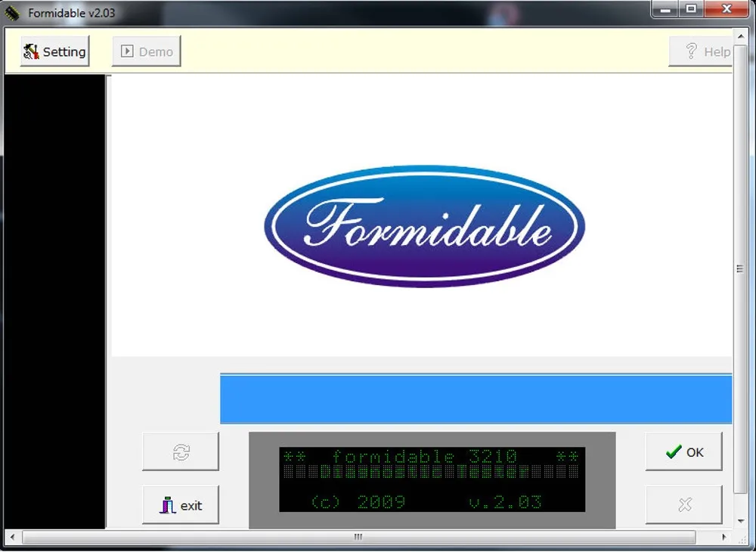Click the Formidable oval logo
Viewport: 756px width, 552px height.
pyautogui.click(x=424, y=227)
